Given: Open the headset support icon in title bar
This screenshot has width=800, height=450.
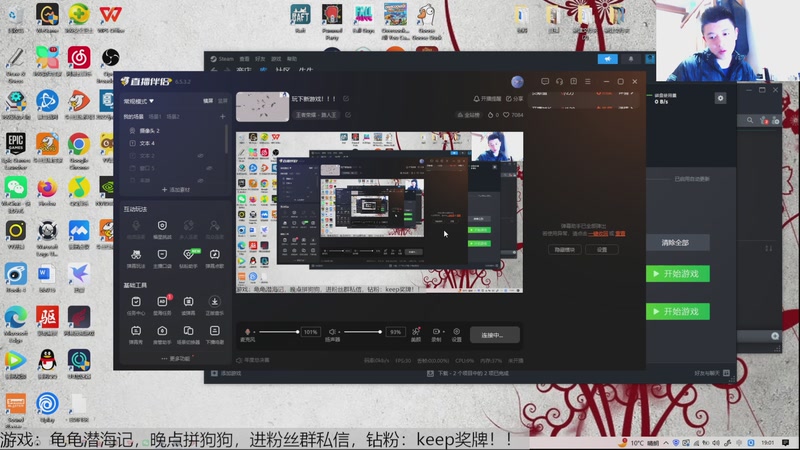Looking at the screenshot, I should pos(559,82).
